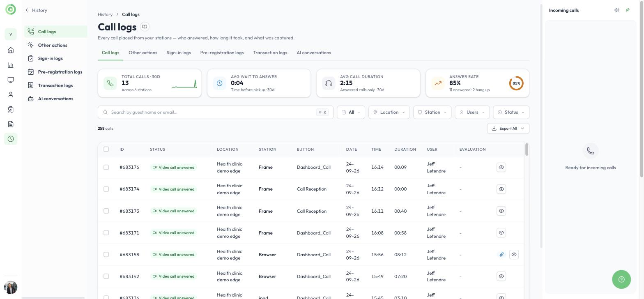Open the users person icon in rail
Viewport: 644px width, 299px height.
pyautogui.click(x=11, y=94)
